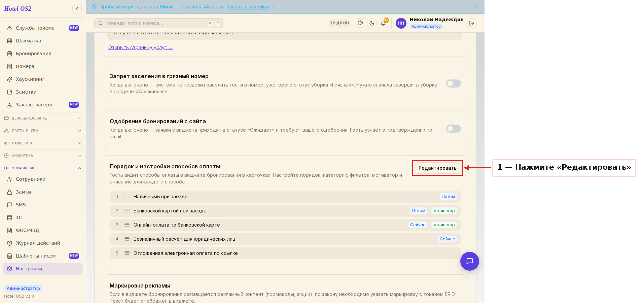
Task: Click the lightning icon in trial banner
Action: [x=94, y=7]
